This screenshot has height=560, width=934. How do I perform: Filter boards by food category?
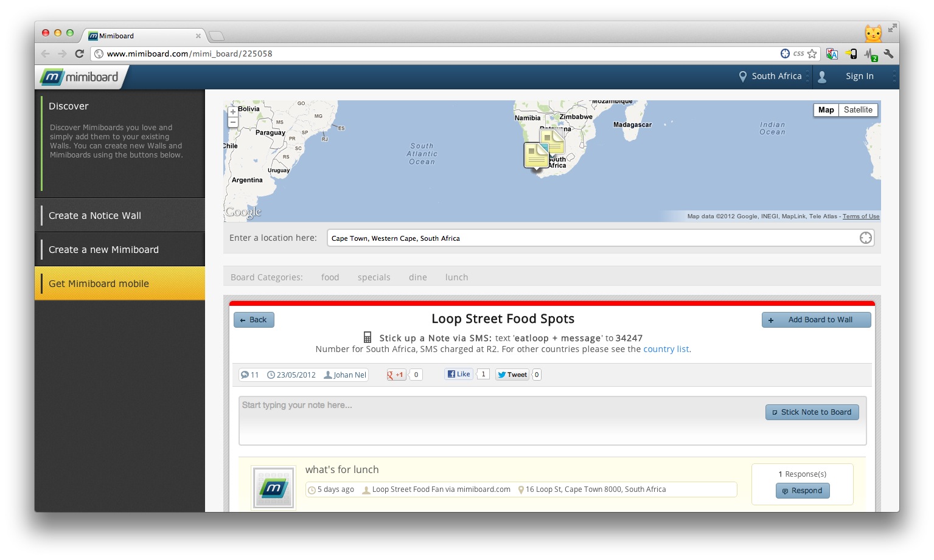[330, 277]
